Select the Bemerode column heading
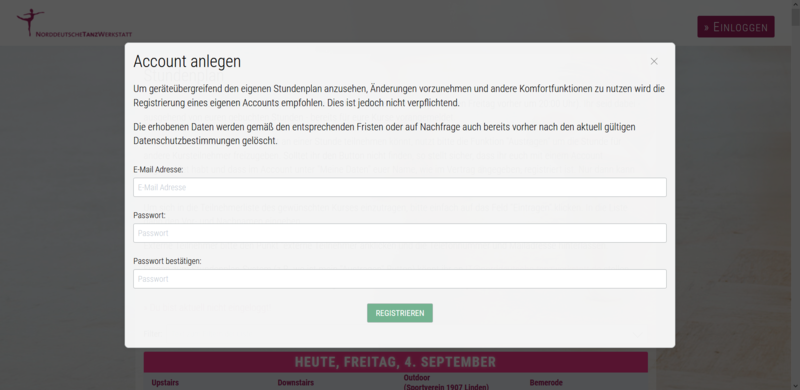 pos(546,382)
